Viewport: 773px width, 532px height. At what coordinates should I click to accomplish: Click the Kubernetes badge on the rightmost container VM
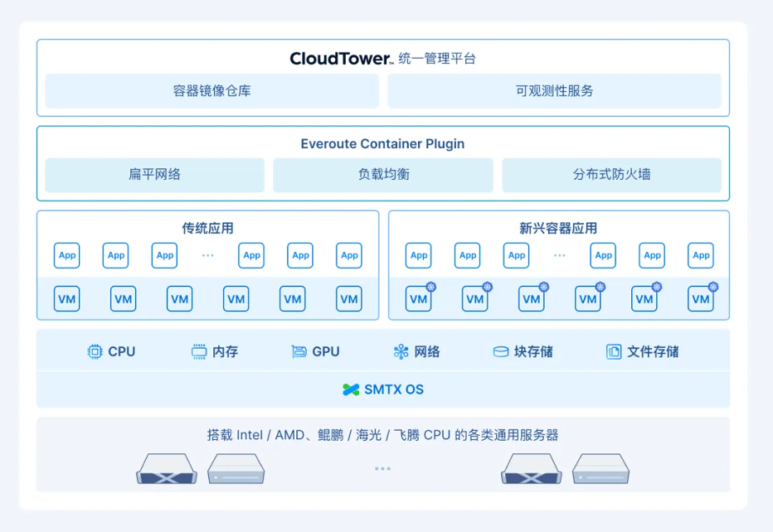click(x=712, y=287)
